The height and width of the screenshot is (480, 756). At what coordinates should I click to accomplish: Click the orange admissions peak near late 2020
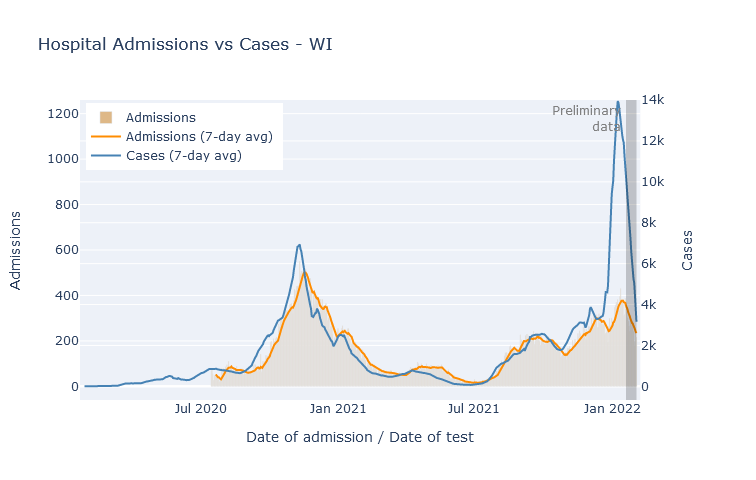[x=305, y=273]
